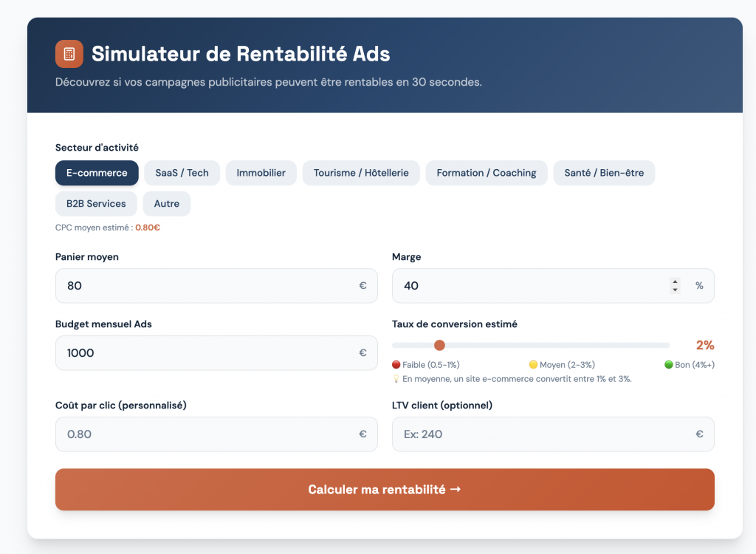Choose the Immobilier sector option
Viewport: 756px width, 554px height.
pyautogui.click(x=261, y=173)
